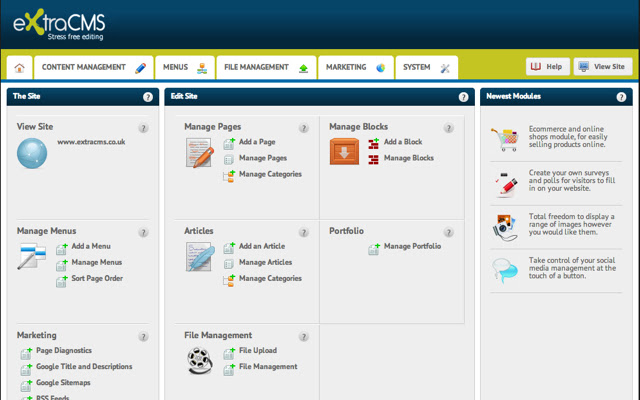The width and height of the screenshot is (640, 400).
Task: Click the blue globe View Site icon
Action: [32, 153]
